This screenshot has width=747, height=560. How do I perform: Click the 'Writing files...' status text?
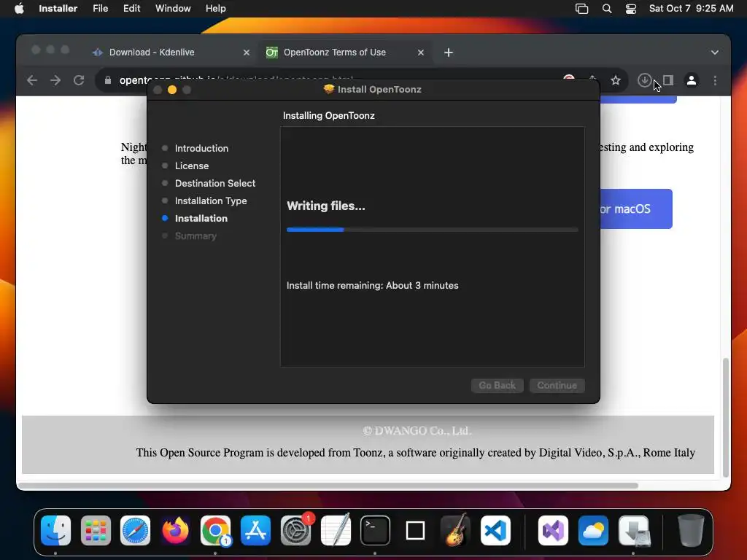(x=326, y=206)
